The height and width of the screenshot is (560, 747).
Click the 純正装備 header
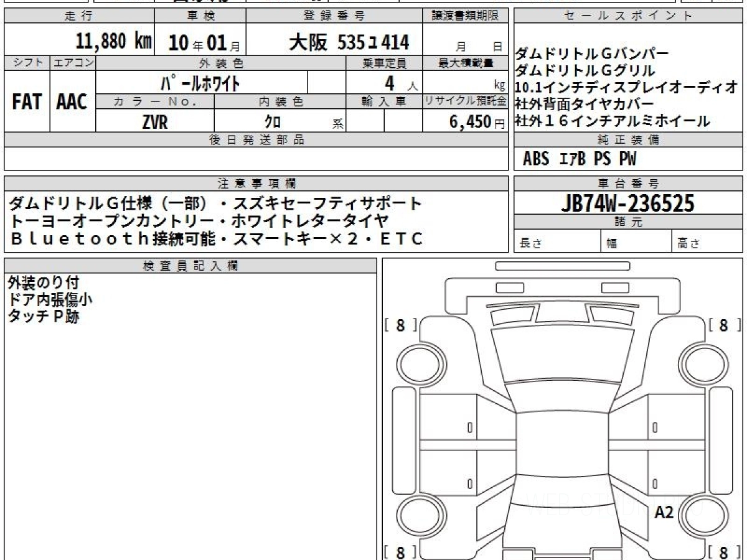click(x=629, y=140)
